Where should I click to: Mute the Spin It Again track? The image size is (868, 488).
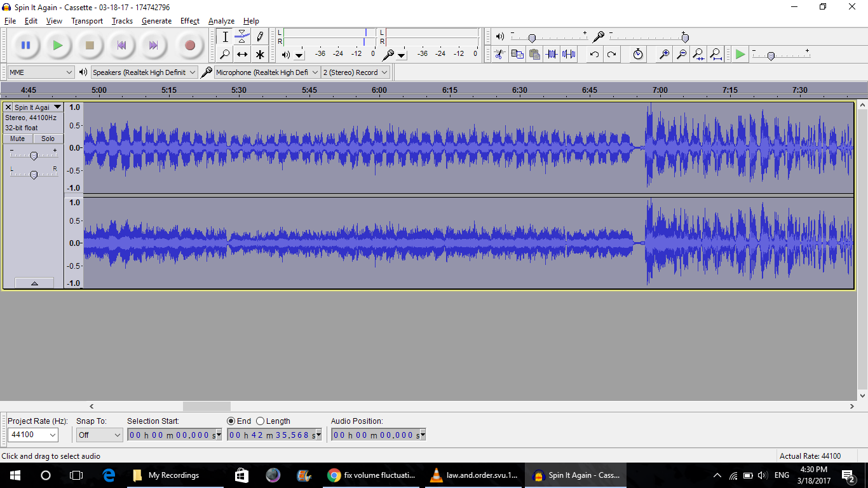(18, 139)
